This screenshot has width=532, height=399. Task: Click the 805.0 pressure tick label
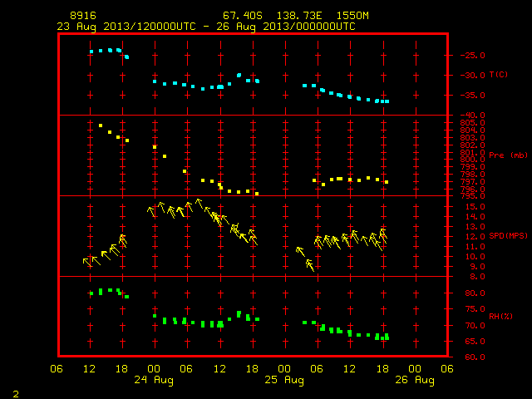click(x=473, y=123)
